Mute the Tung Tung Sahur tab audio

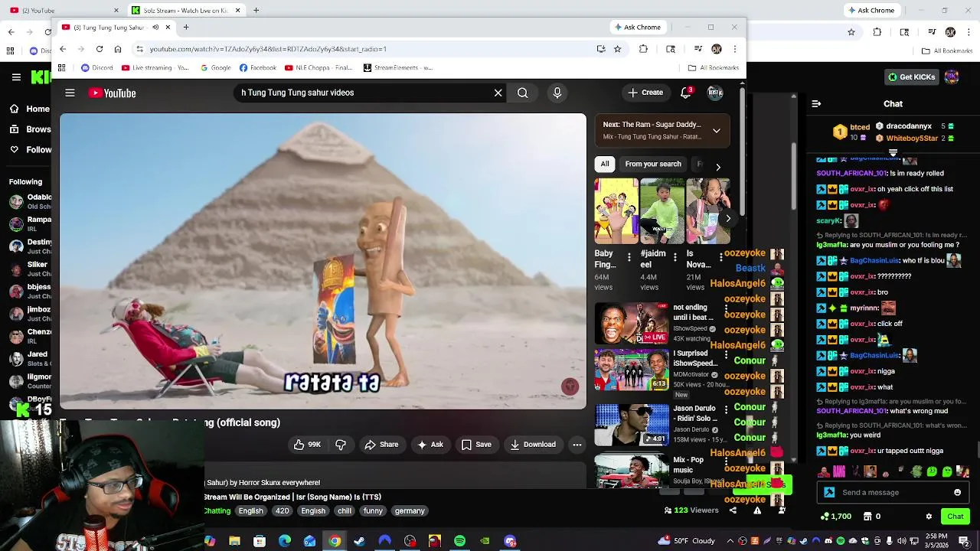coord(155,28)
